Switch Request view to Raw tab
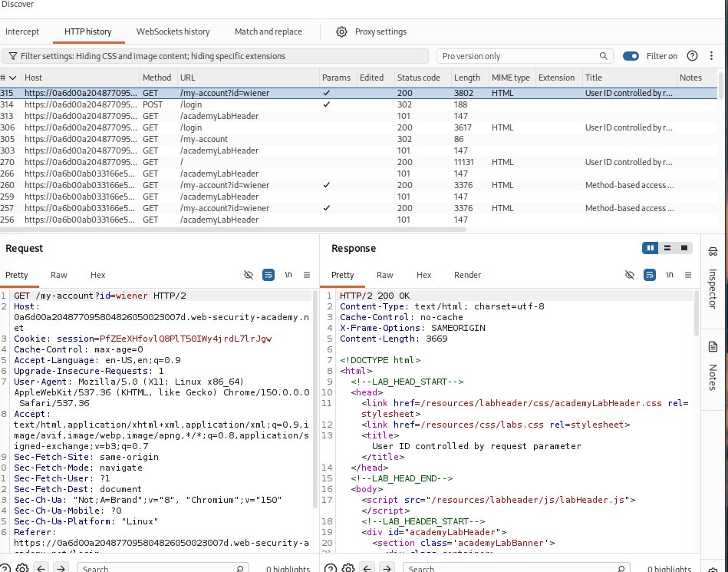728x572 pixels. [59, 275]
